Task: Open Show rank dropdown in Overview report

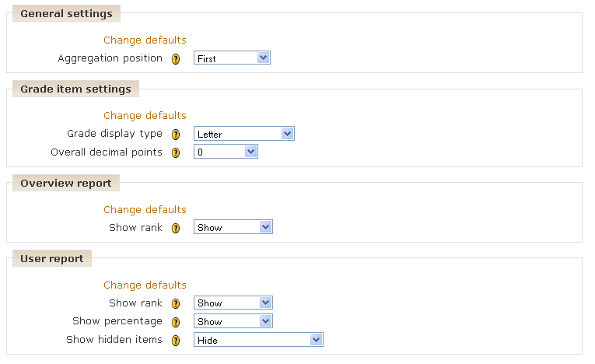Action: 233,227
